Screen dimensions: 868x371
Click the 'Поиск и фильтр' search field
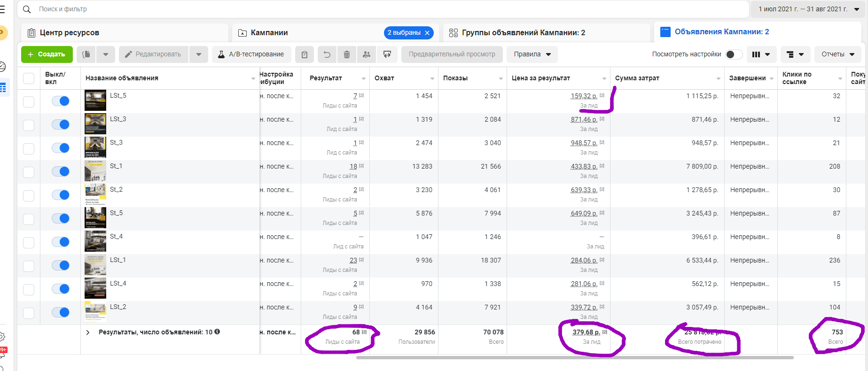(x=383, y=9)
